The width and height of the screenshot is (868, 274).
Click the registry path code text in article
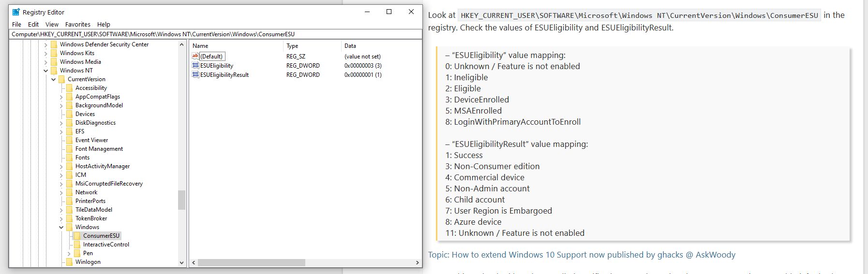coord(639,15)
